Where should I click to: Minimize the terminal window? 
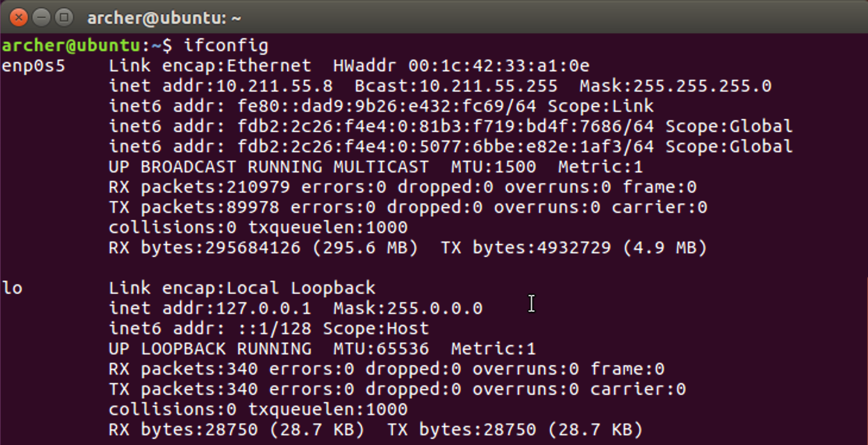click(41, 18)
